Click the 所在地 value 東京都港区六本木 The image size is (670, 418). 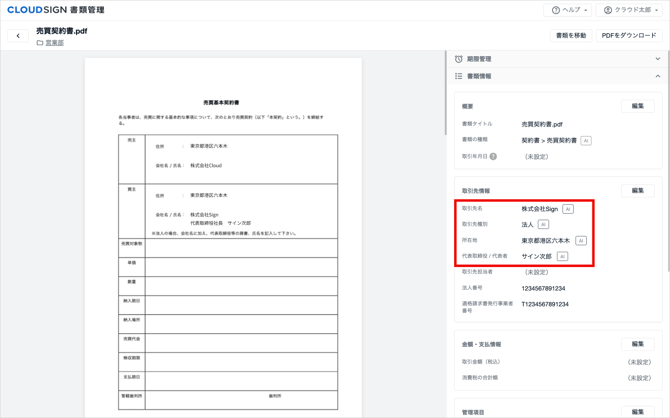tap(546, 241)
